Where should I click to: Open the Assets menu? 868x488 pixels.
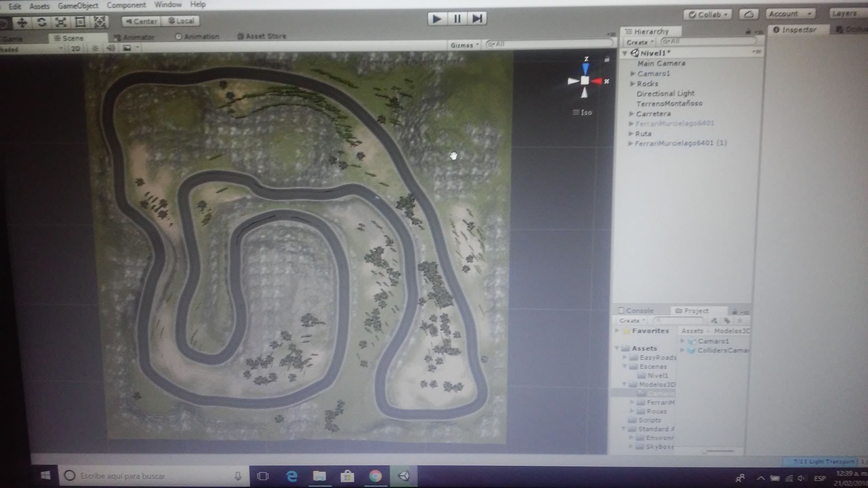tap(39, 6)
